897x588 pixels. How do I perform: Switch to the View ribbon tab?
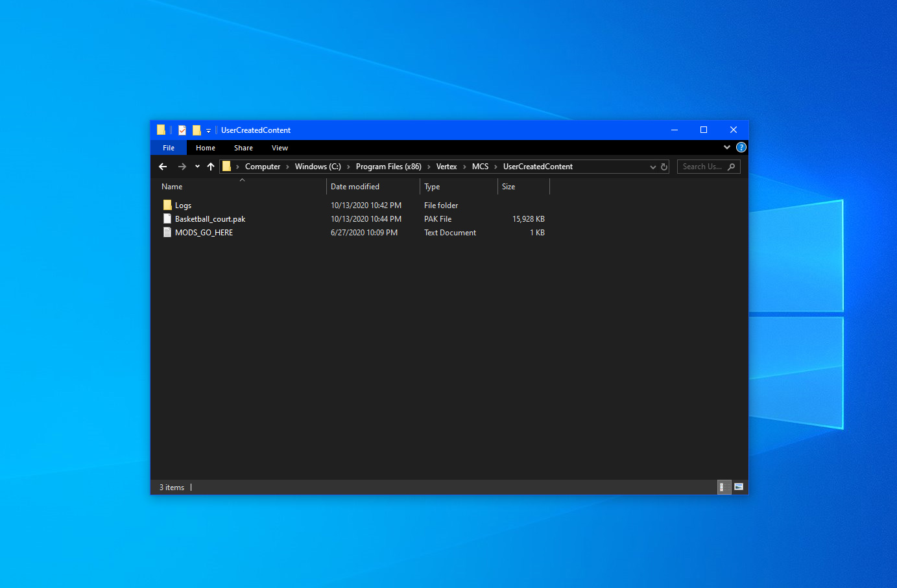(x=280, y=148)
